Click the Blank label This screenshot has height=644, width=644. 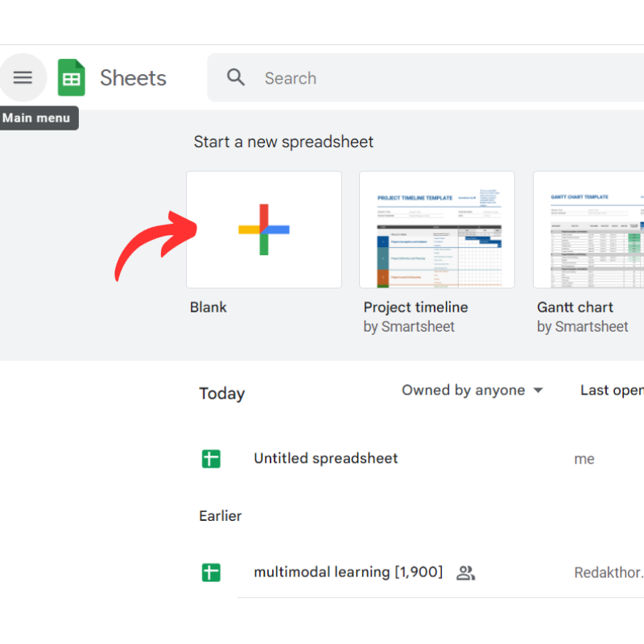click(208, 308)
